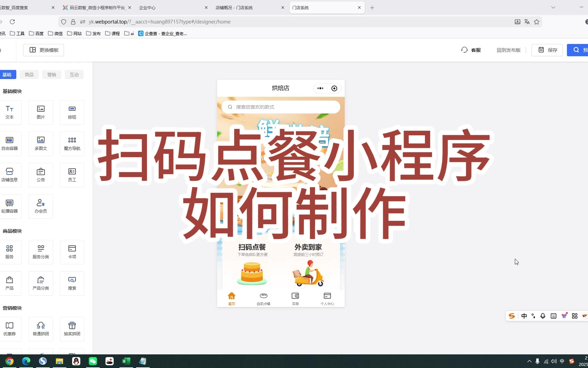Select the 产品分类 product category module
588x368 pixels.
point(41,283)
